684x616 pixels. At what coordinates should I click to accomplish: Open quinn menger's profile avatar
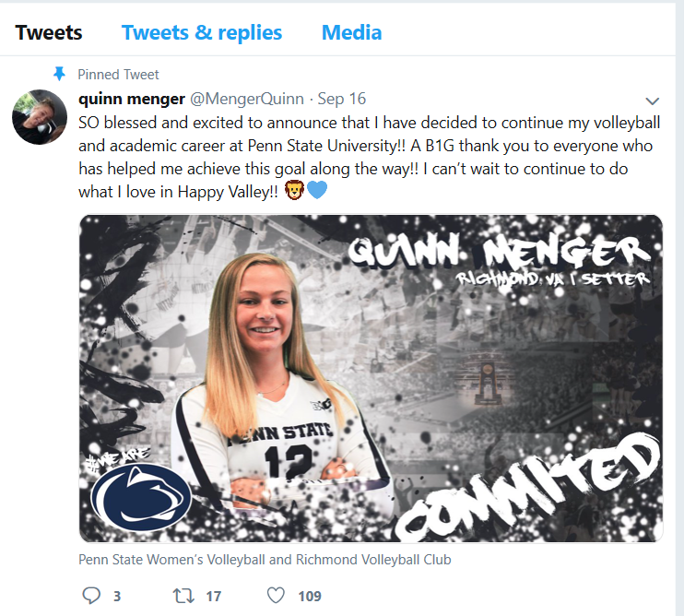pos(37,116)
